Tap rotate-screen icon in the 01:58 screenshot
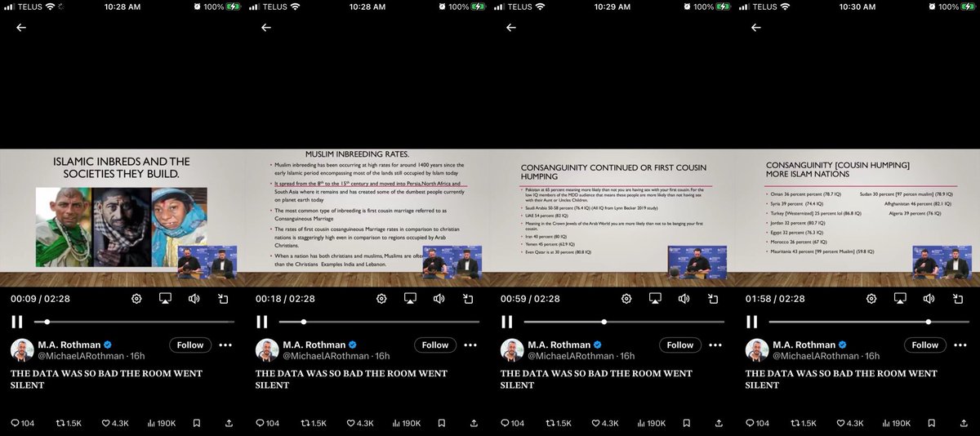Screen dimensions: 980x436 [958, 299]
